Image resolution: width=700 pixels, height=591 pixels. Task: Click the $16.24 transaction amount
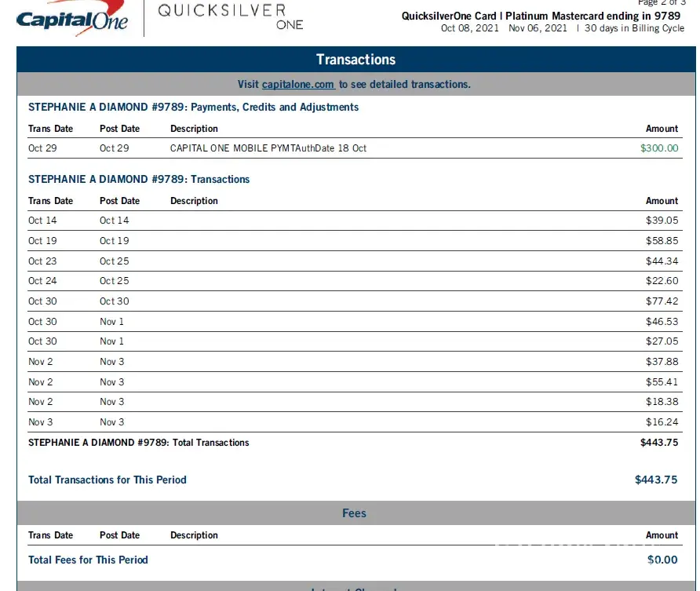(x=662, y=422)
